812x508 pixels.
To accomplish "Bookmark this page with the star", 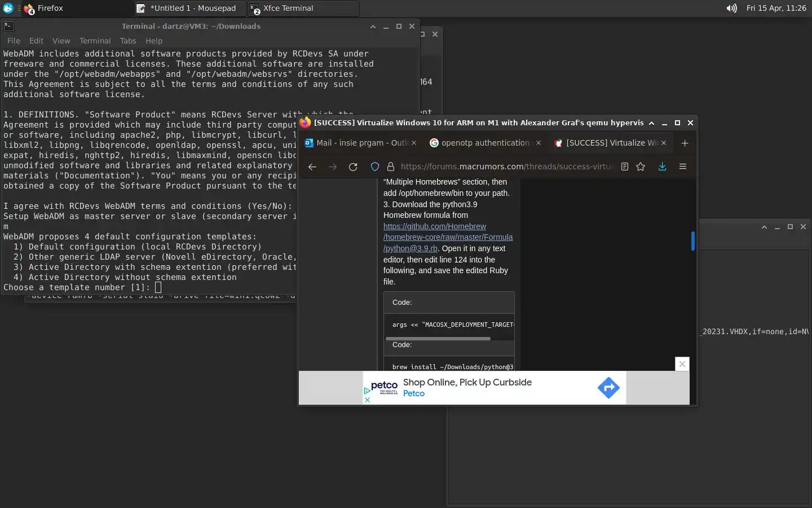I will (641, 167).
